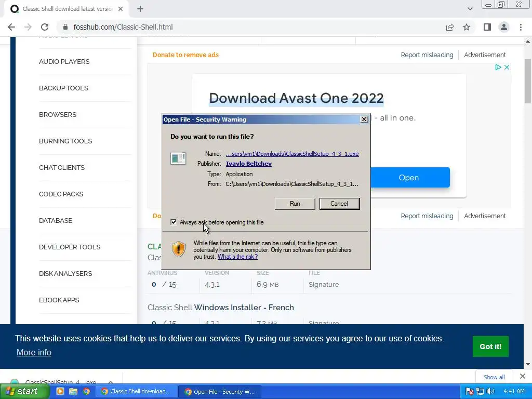Screen dimensions: 532x399
Task: Uncheck Always ask before opening this file
Action: point(174,222)
